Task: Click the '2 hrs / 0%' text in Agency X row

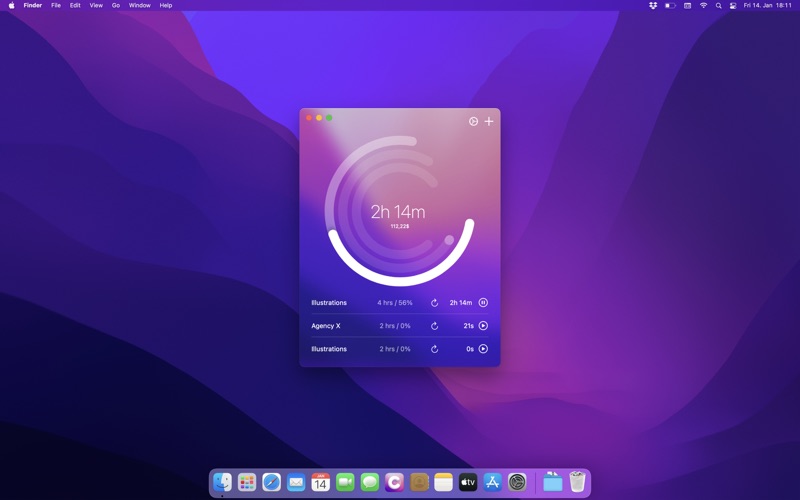Action: coord(395,326)
